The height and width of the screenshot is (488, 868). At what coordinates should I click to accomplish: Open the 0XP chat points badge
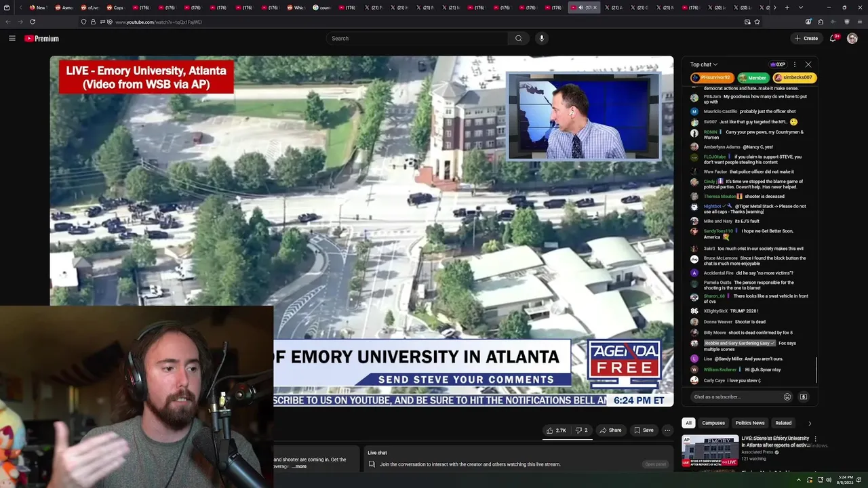click(778, 64)
